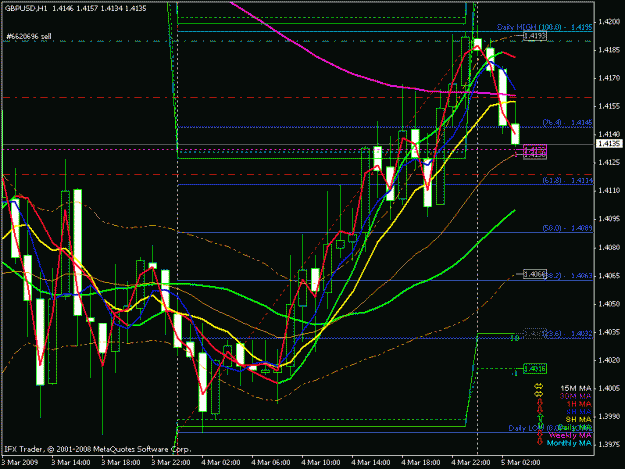Select the 15M MA legend label

pos(576,388)
